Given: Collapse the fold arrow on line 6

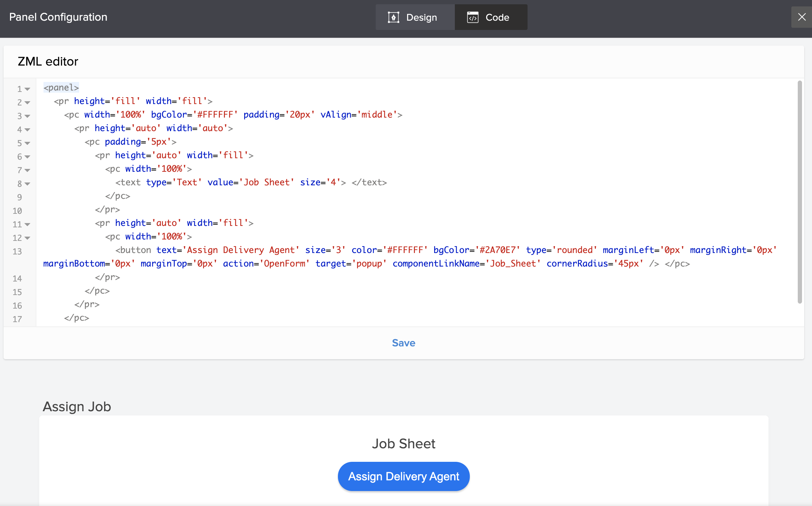Looking at the screenshot, I should (27, 157).
